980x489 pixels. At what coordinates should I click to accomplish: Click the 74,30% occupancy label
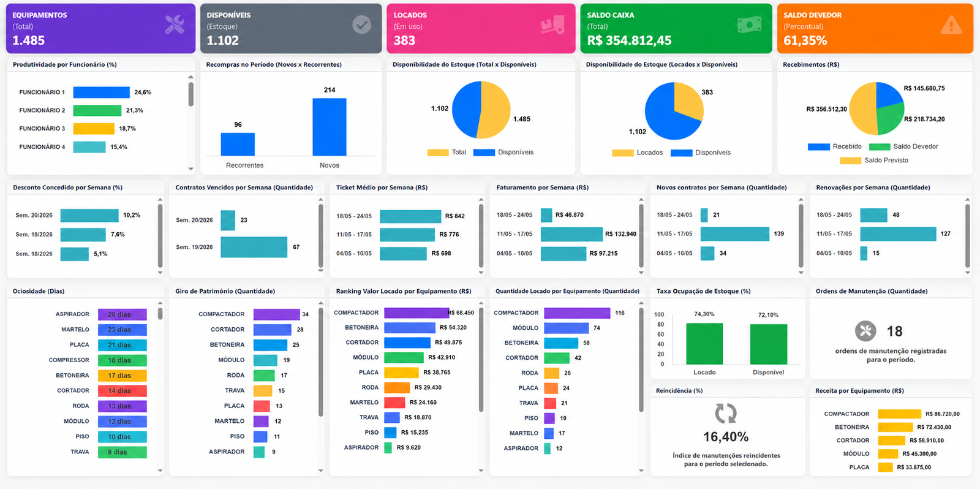[x=704, y=314]
